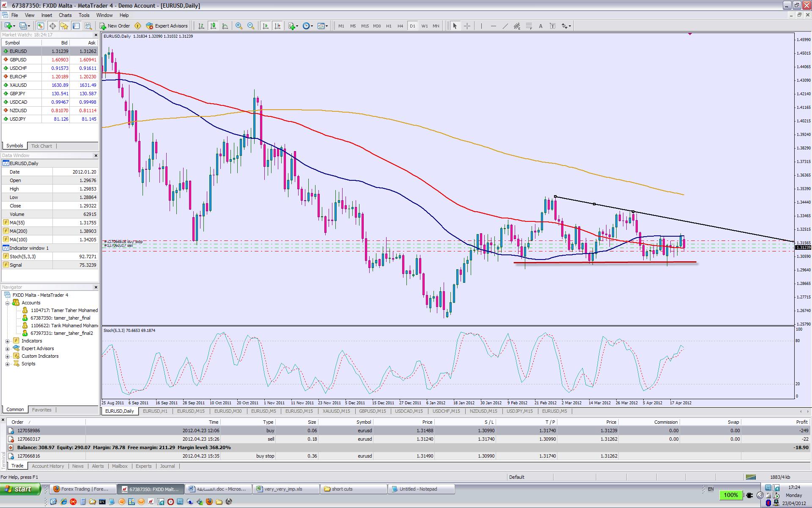Select the Cursor arrow tool

(455, 26)
